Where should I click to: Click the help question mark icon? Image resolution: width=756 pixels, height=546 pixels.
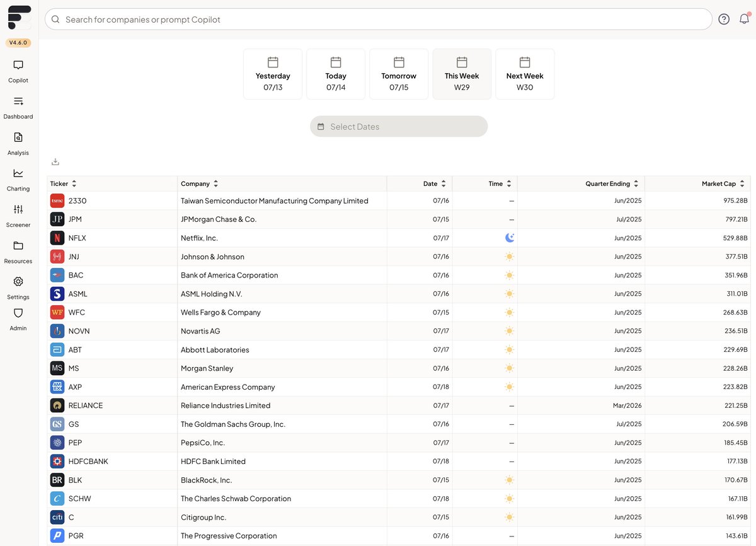point(724,19)
